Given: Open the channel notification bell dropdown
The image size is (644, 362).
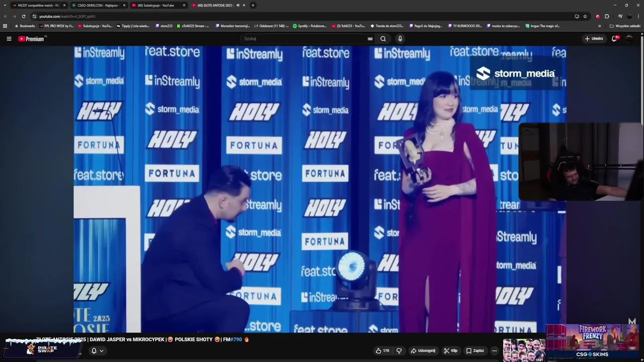Looking at the screenshot, I should click(x=97, y=351).
